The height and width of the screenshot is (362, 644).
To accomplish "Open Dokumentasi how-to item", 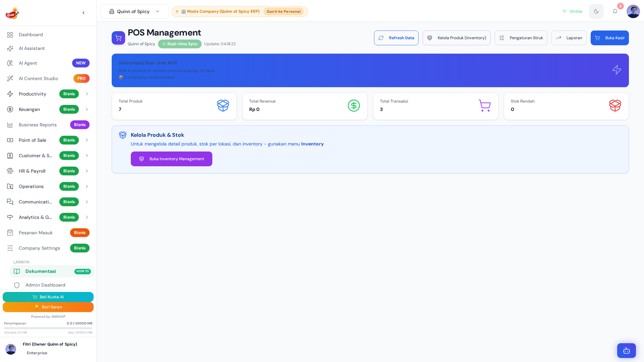I will click(52, 271).
